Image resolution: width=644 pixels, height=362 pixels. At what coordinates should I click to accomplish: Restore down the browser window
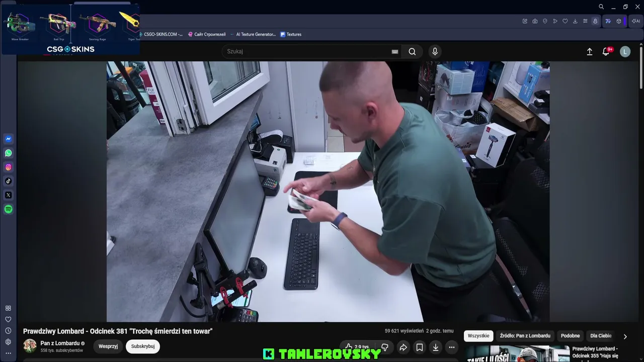click(625, 7)
